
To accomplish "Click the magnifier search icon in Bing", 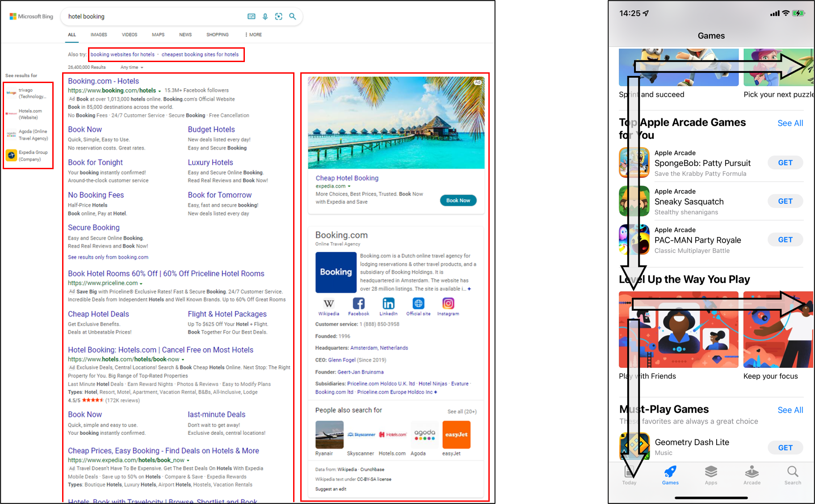I will click(293, 17).
